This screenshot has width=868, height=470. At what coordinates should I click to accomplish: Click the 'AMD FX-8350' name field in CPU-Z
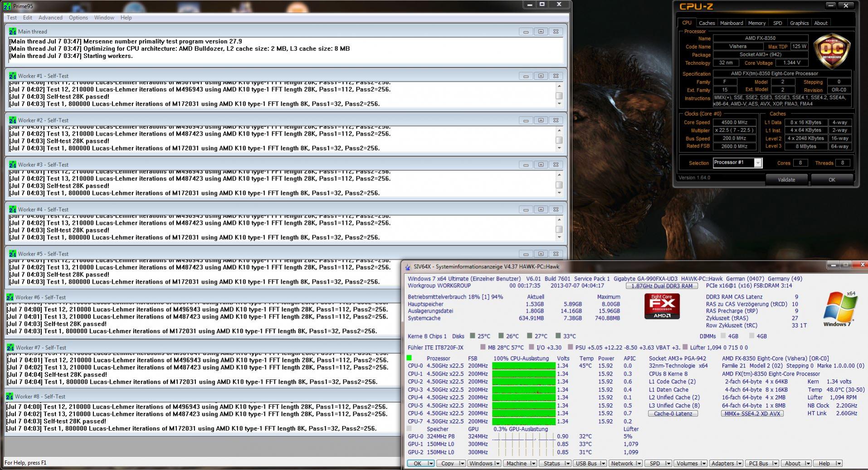point(761,39)
